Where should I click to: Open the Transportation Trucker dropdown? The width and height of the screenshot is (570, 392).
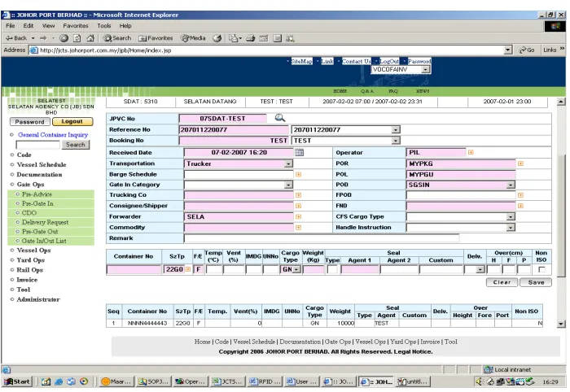pos(288,163)
